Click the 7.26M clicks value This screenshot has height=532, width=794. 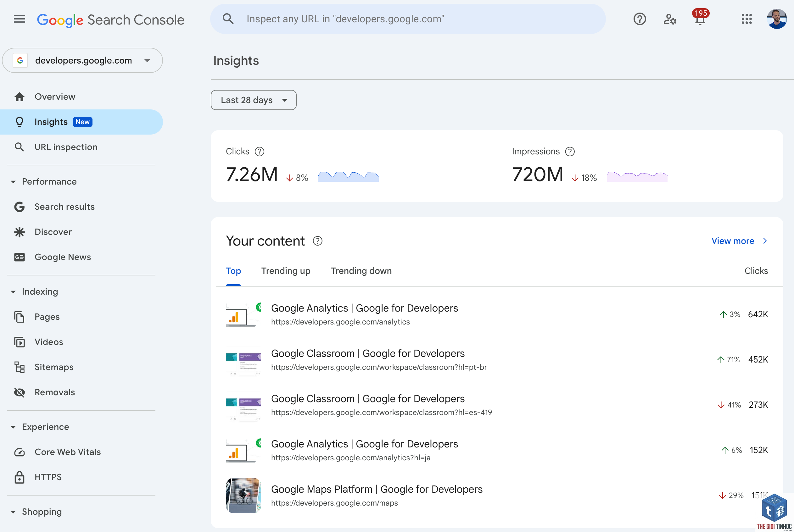coord(252,175)
